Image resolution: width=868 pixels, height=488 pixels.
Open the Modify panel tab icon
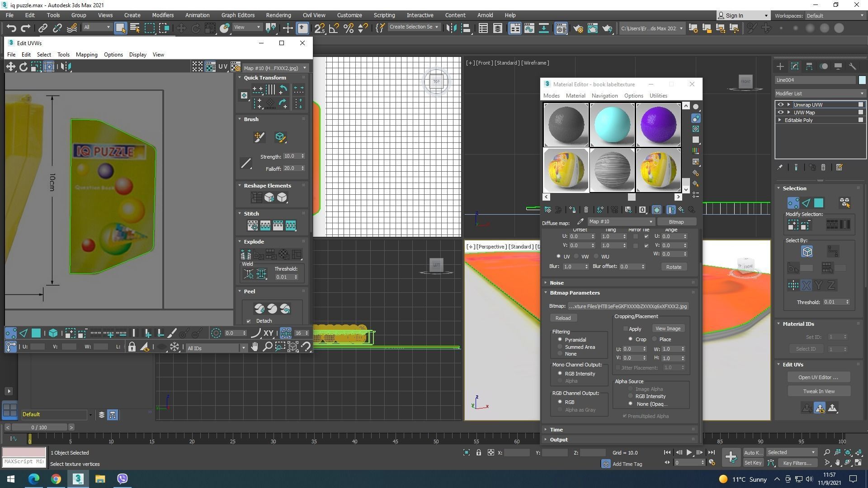(x=795, y=66)
